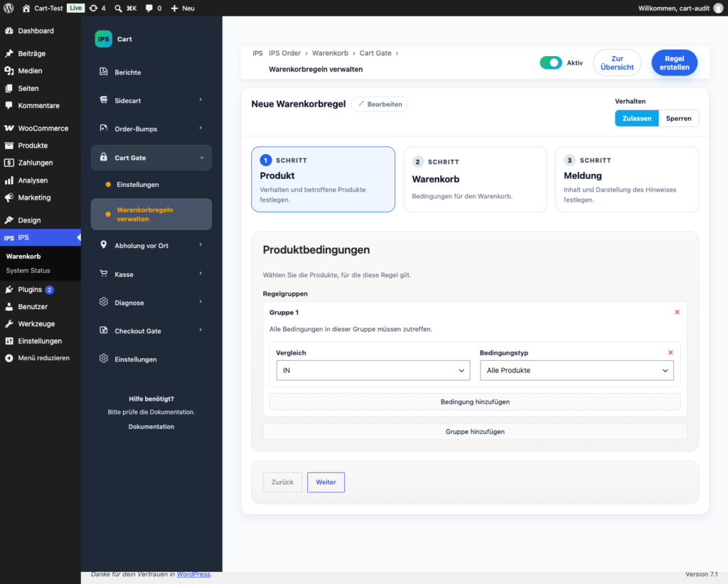
Task: Click the user avatar in admin bar
Action: (718, 8)
